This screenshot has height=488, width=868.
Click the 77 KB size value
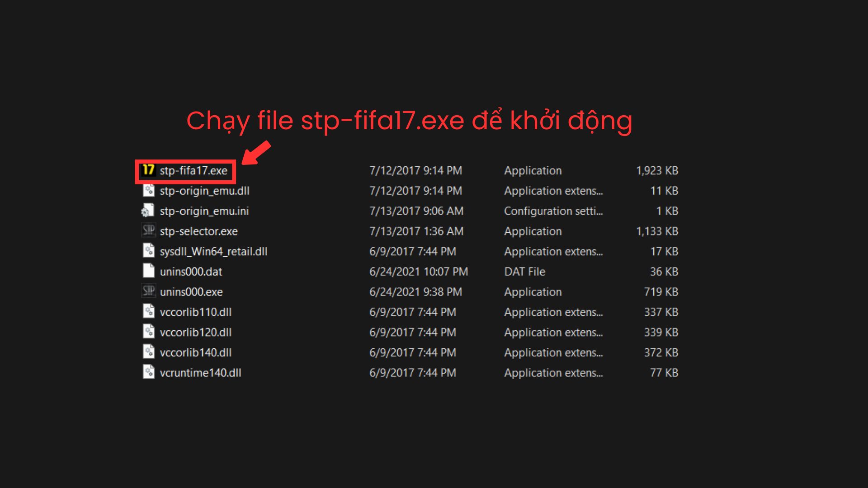[664, 373]
